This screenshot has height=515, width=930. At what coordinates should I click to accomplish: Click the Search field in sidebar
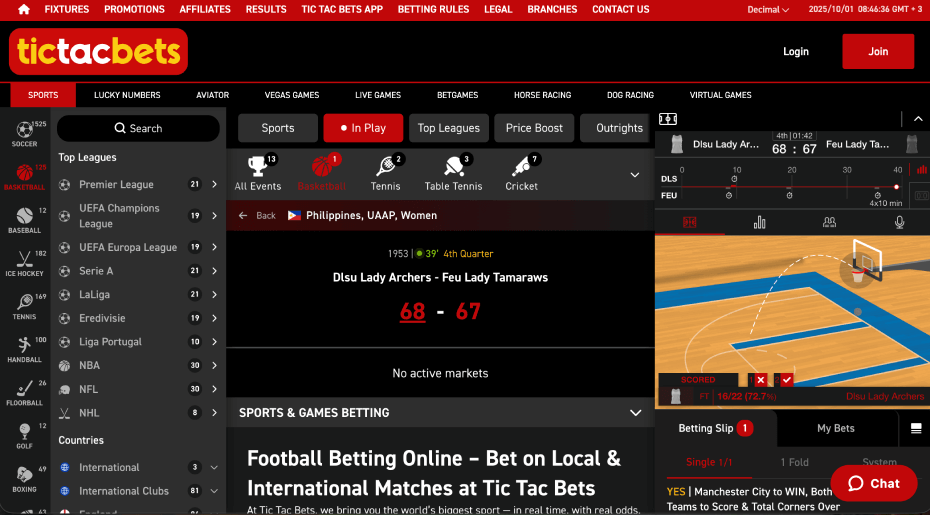point(138,128)
